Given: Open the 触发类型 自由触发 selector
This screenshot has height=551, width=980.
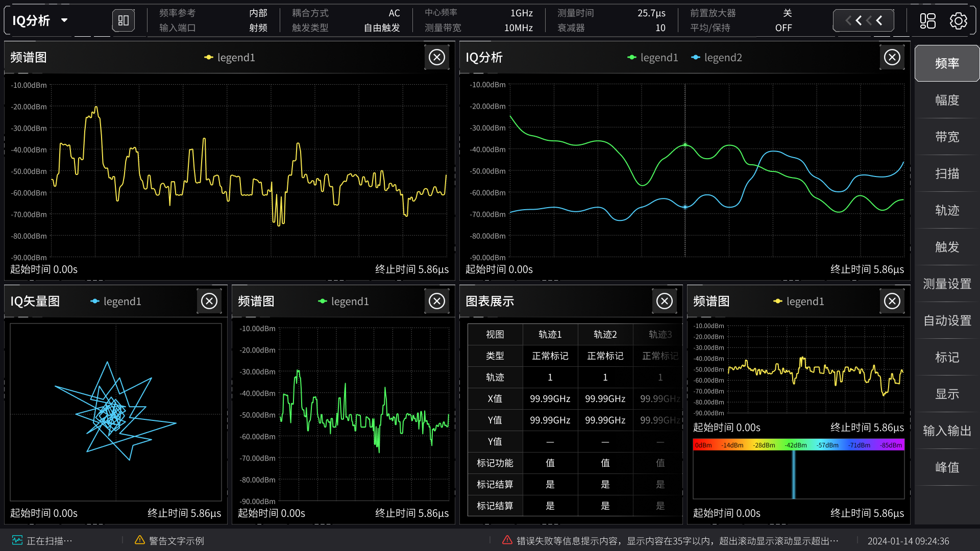Looking at the screenshot, I should click(x=381, y=28).
